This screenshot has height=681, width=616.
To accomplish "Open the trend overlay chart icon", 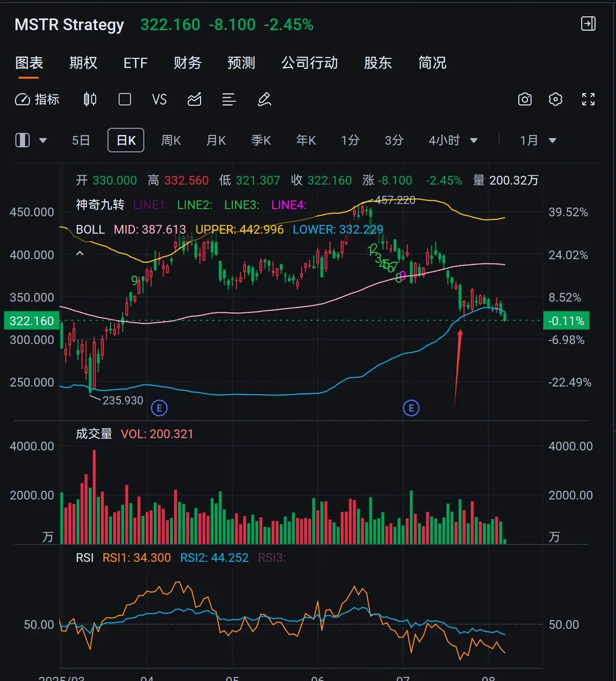I will 194,100.
